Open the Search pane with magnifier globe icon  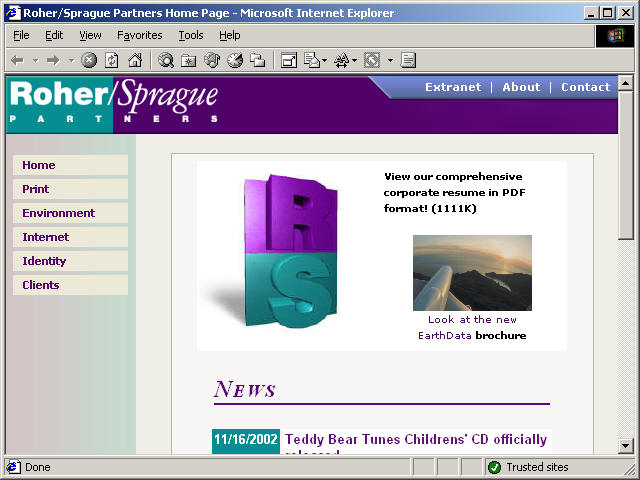pos(166,60)
